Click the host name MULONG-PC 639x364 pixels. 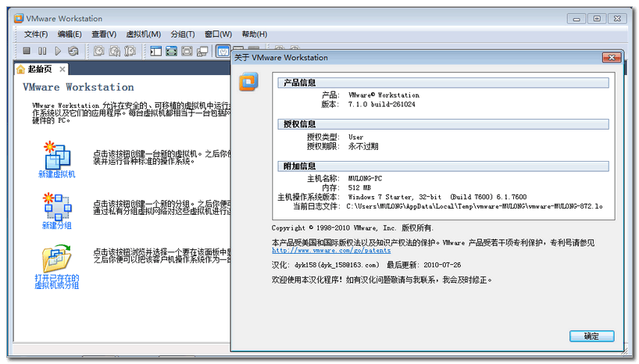[365, 179]
